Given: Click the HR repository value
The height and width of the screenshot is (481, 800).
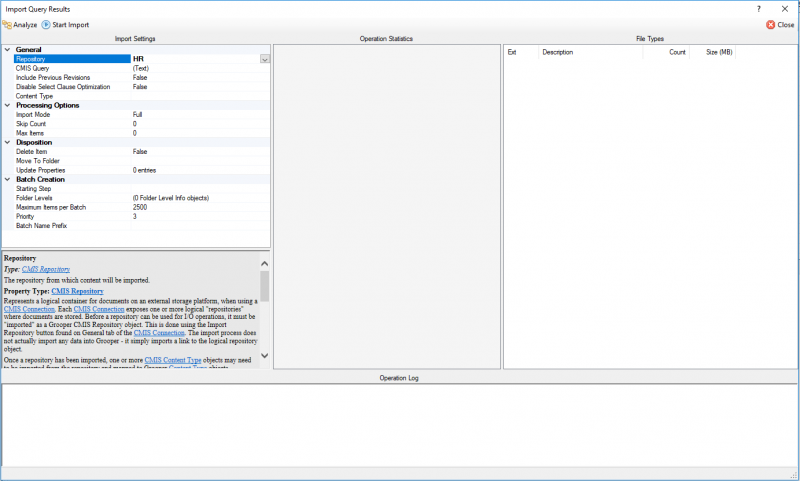Looking at the screenshot, I should coord(138,59).
